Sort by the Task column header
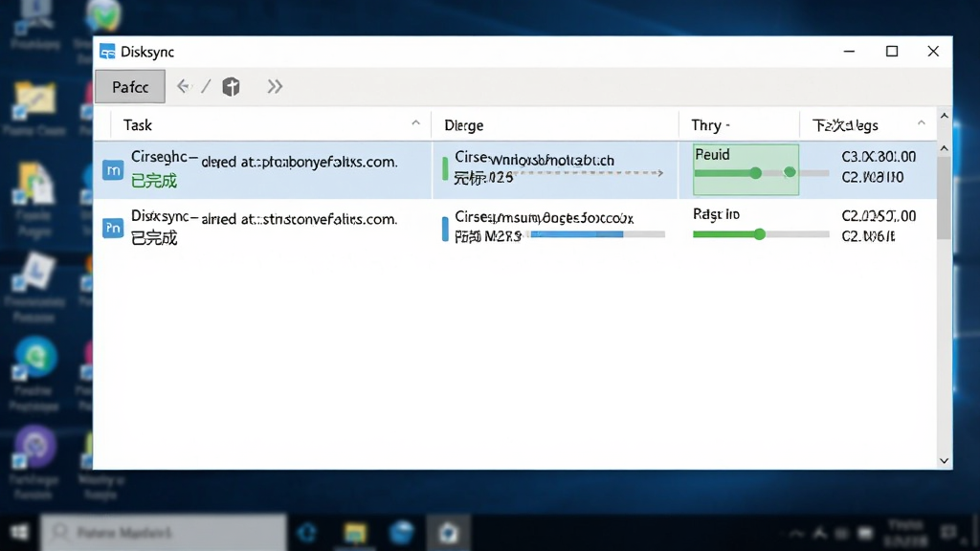 (x=271, y=125)
